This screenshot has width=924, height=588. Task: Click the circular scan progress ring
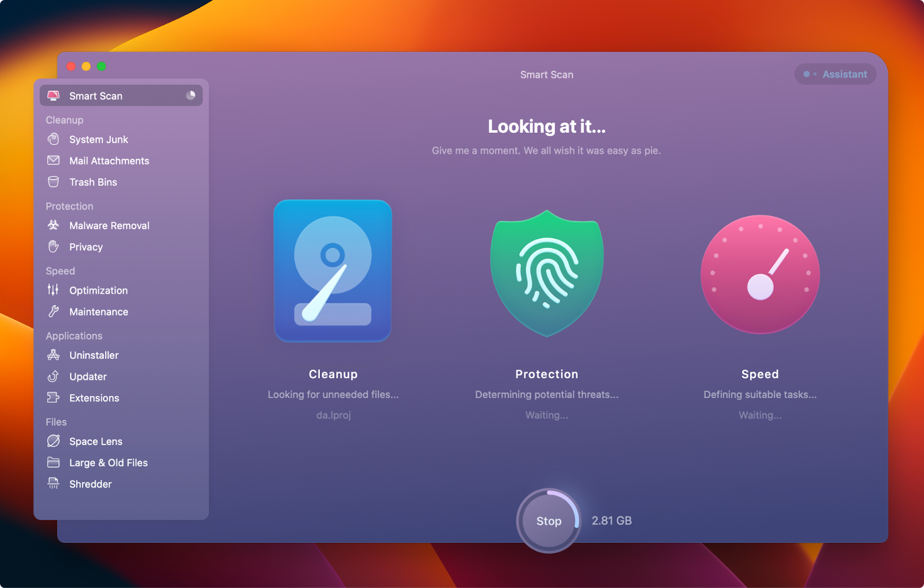point(547,520)
